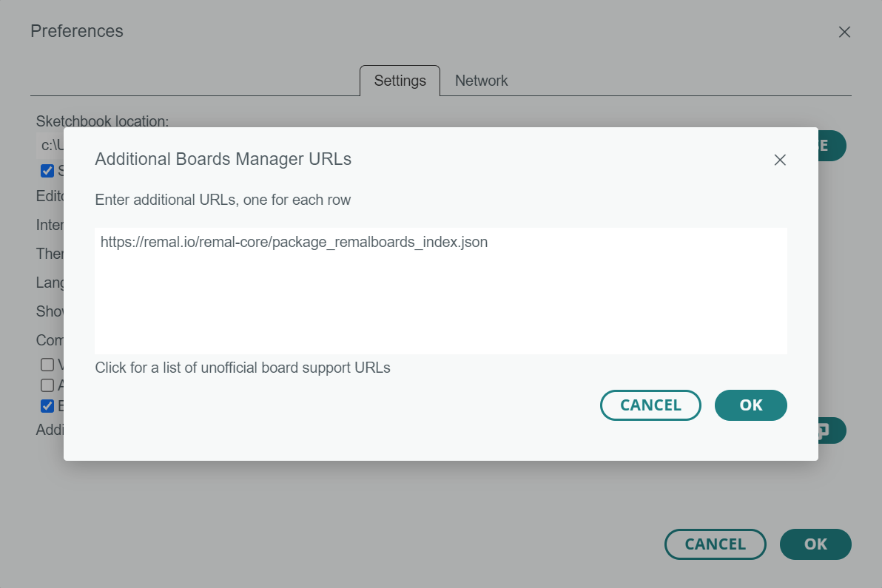
Task: Click the partially hidden Browse button
Action: pos(831,146)
